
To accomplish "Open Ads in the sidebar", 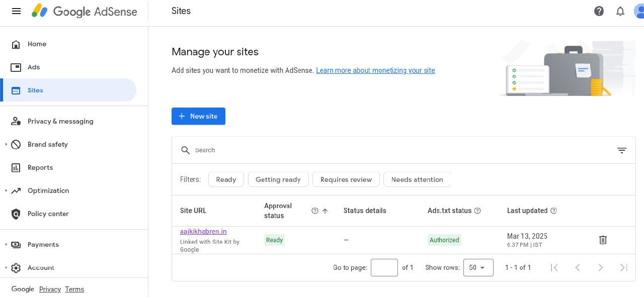I will pos(68,67).
